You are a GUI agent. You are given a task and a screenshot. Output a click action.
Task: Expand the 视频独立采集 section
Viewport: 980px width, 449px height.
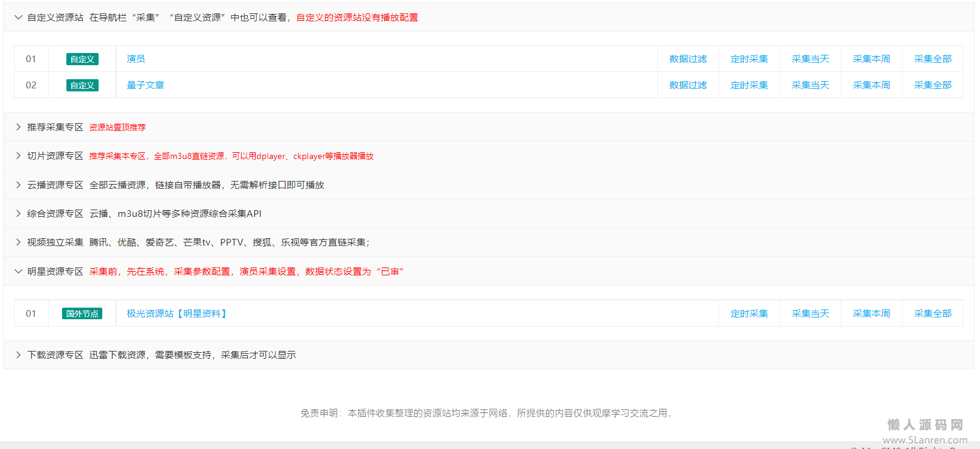click(x=55, y=242)
